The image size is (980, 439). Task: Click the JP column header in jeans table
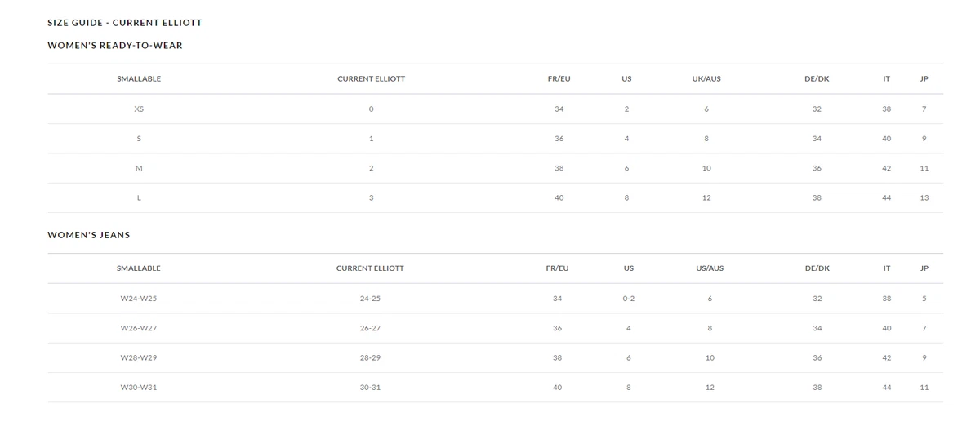[924, 268]
